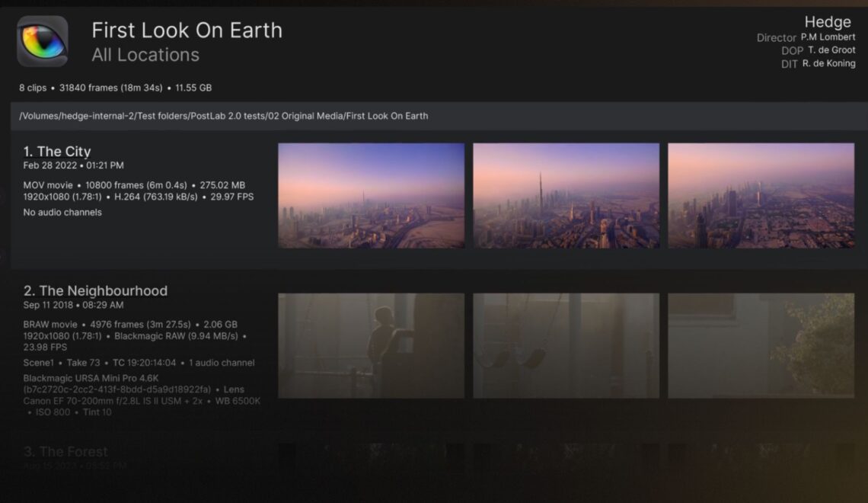
Task: Click the colorful eye app icon
Action: (x=43, y=41)
